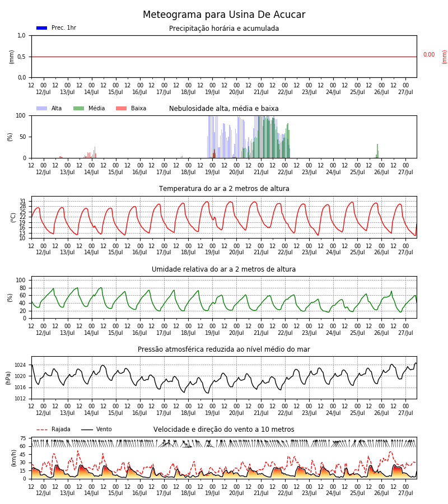Click the Umidade relativa do ar chart title
Viewport: 448px width, 504px height.
(x=224, y=269)
